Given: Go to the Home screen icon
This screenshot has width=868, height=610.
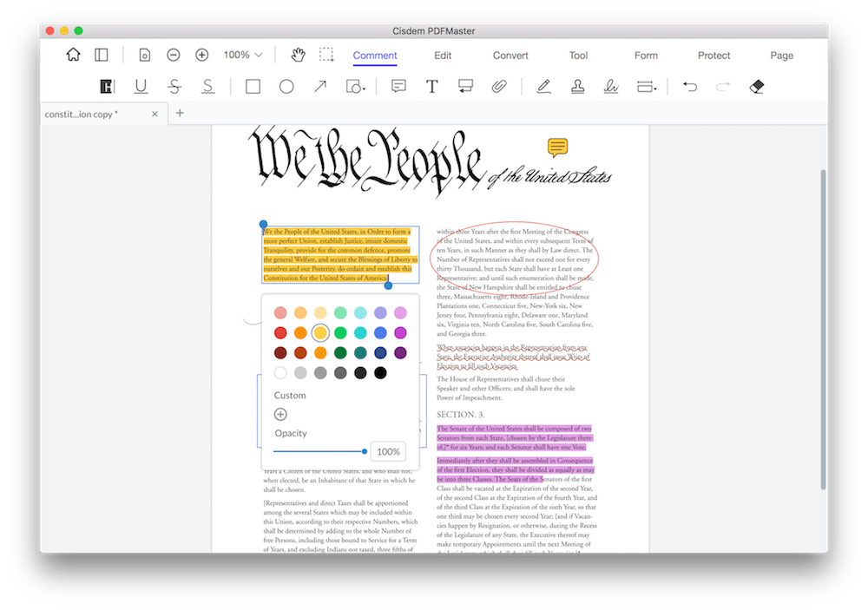Looking at the screenshot, I should pyautogui.click(x=73, y=55).
